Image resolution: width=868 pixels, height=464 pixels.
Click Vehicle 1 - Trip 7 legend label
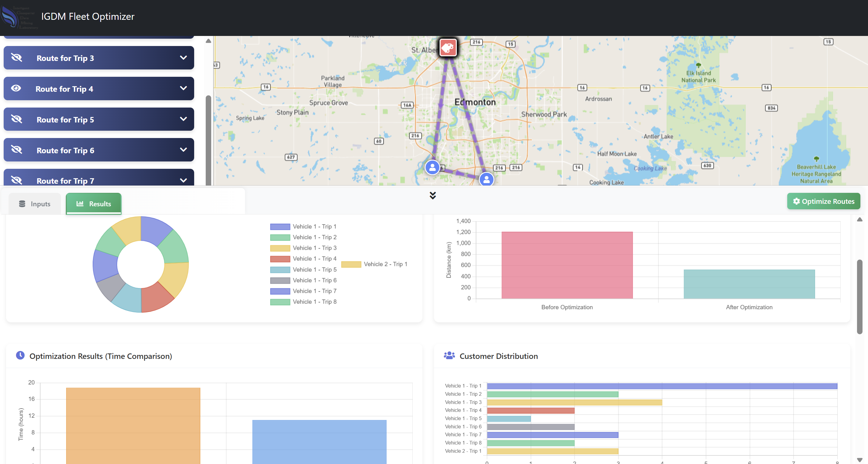[315, 291]
